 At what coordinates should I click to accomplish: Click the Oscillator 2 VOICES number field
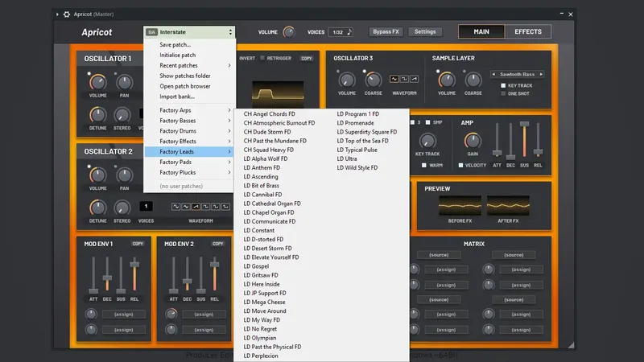pyautogui.click(x=146, y=206)
